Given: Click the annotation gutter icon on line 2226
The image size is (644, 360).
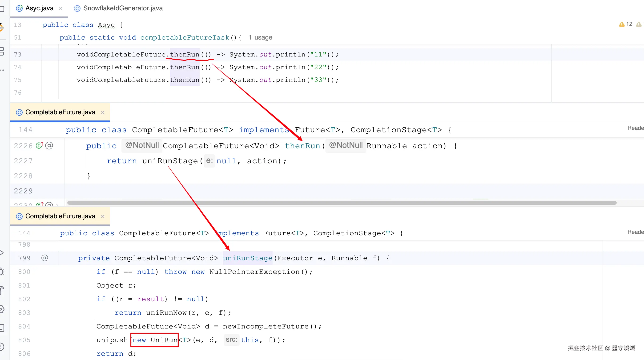Looking at the screenshot, I should 49,145.
